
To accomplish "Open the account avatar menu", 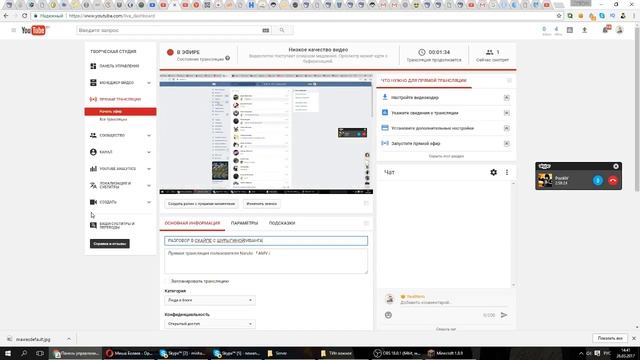I will click(x=620, y=30).
